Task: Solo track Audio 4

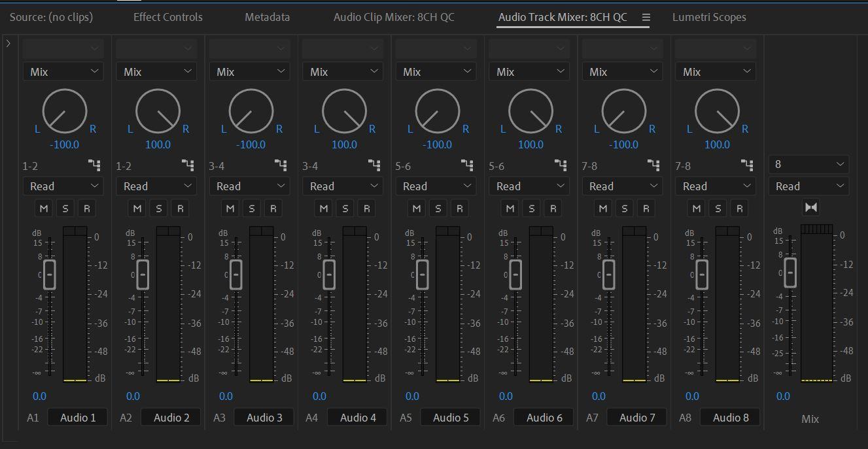Action: pos(345,208)
